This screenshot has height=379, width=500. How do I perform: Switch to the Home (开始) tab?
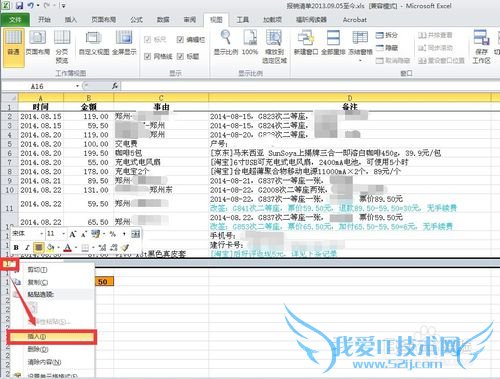[44, 20]
